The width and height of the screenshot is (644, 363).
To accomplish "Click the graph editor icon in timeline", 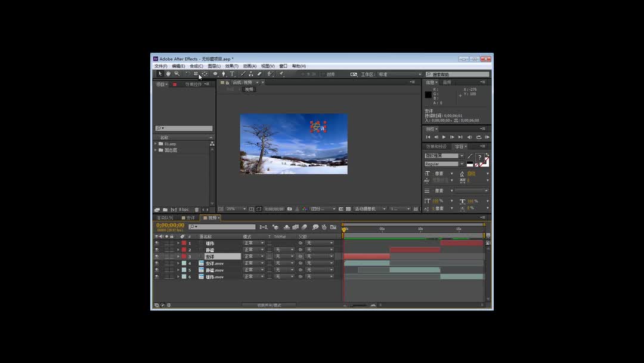I will point(333,227).
